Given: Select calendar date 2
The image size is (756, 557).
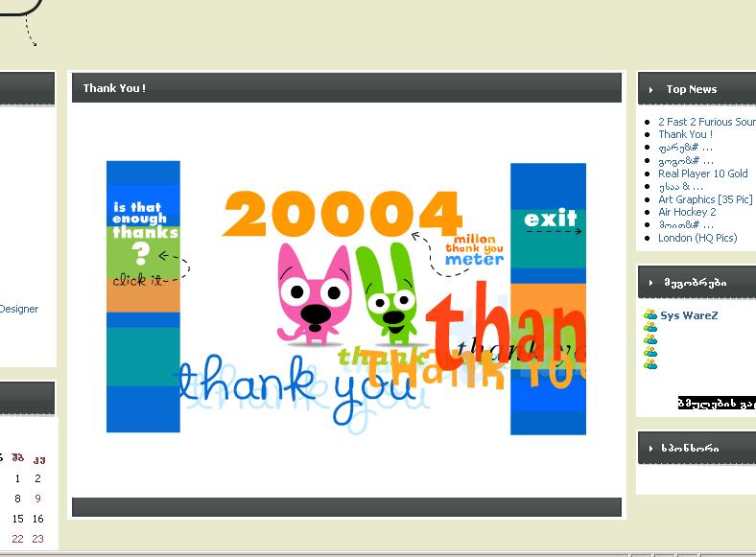Looking at the screenshot, I should click(37, 478).
